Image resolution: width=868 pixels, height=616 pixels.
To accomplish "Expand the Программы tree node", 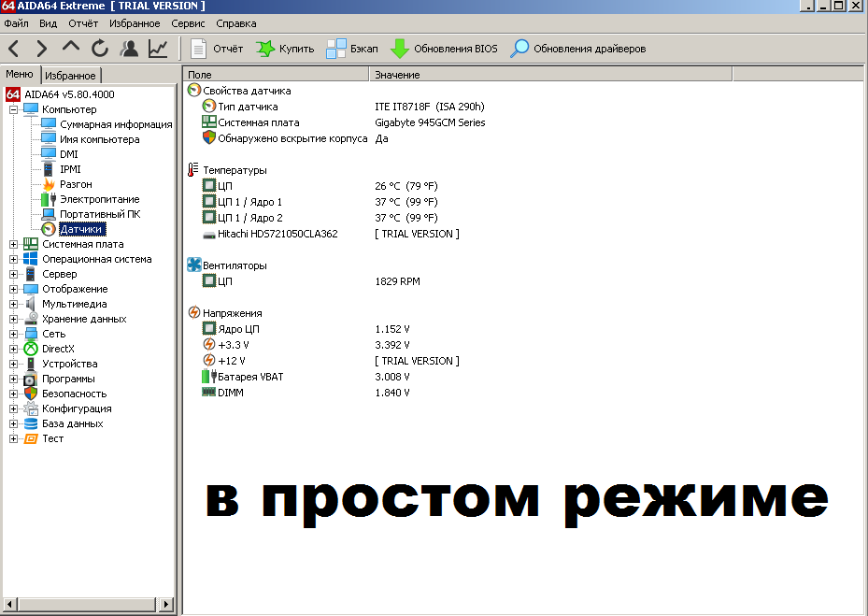I will (x=13, y=379).
